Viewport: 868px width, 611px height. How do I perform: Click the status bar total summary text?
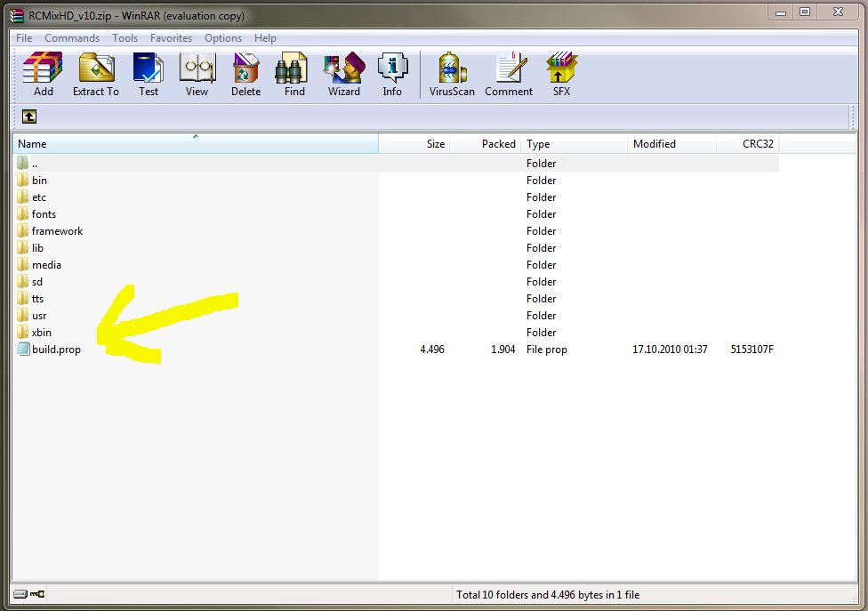(548, 594)
